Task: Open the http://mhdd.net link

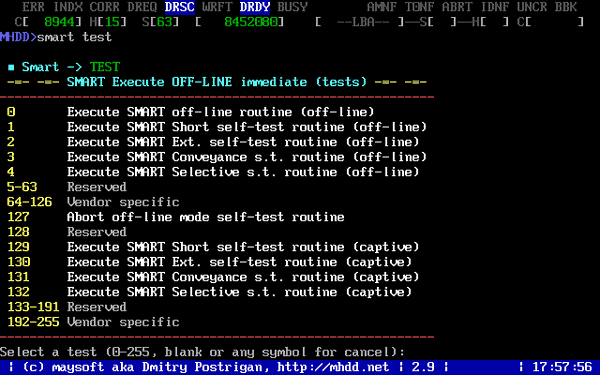Action: (333, 367)
